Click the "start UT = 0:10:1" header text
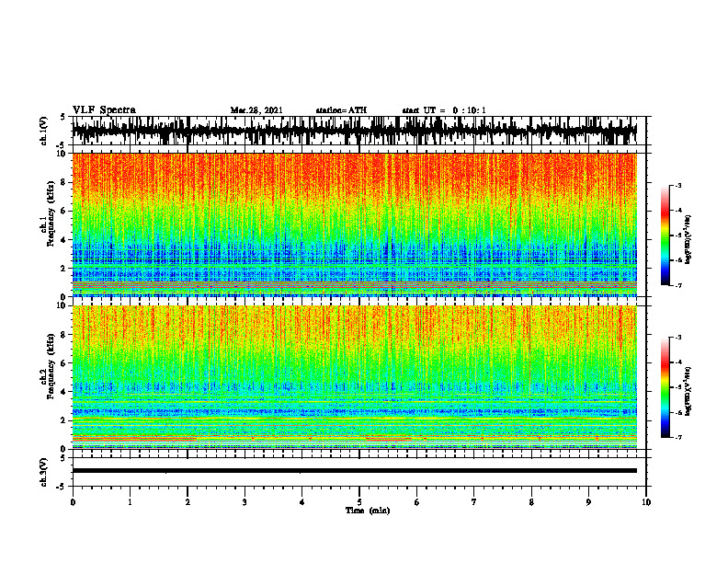Screen dimensions: 728x563 click(x=444, y=110)
